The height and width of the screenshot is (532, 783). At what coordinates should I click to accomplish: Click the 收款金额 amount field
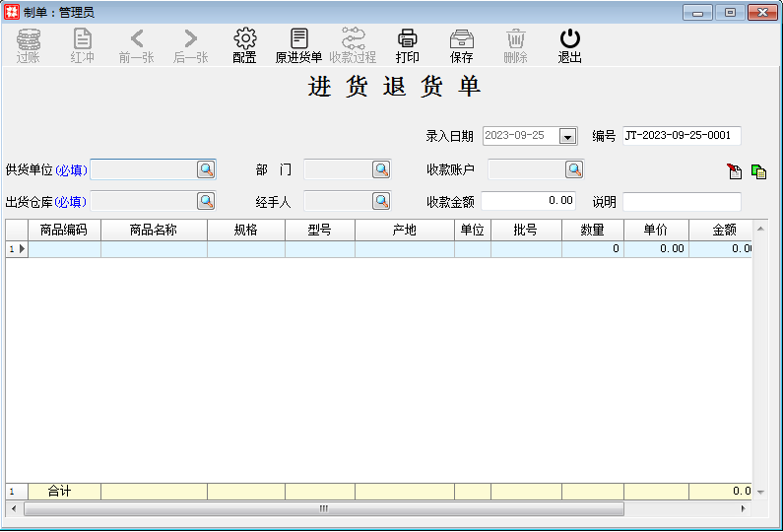pos(529,201)
